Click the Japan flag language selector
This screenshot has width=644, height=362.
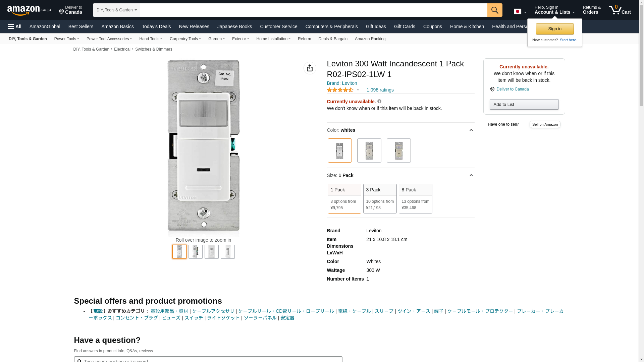click(520, 12)
